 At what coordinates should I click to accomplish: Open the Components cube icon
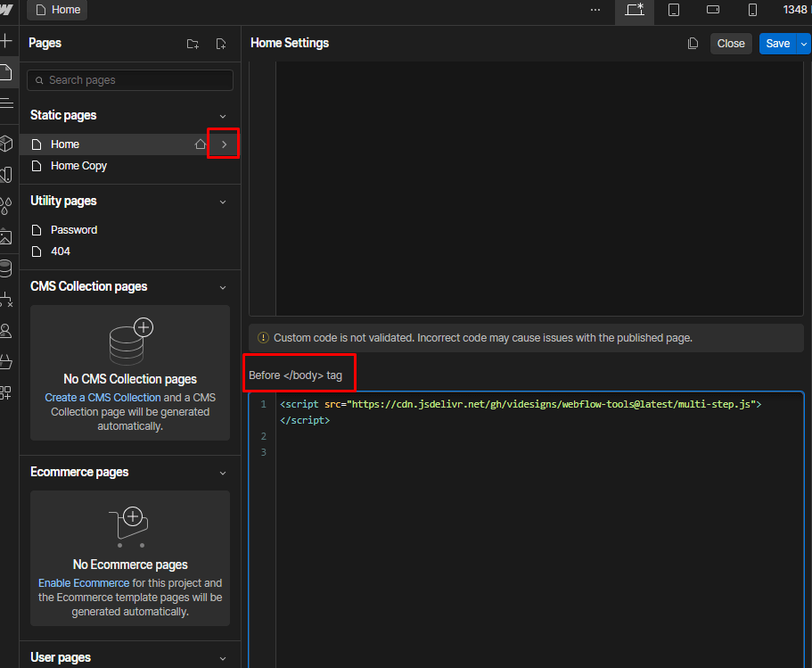click(6, 143)
